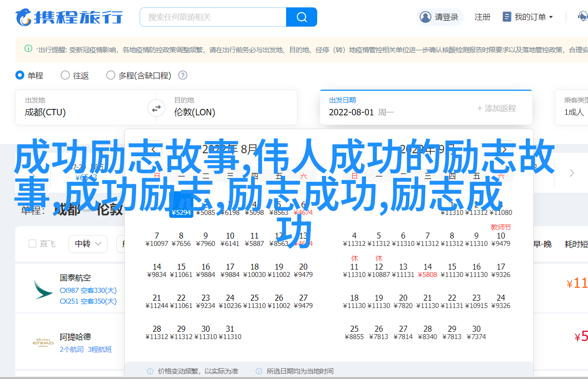
Task: Click the user avatar login icon
Action: [425, 17]
